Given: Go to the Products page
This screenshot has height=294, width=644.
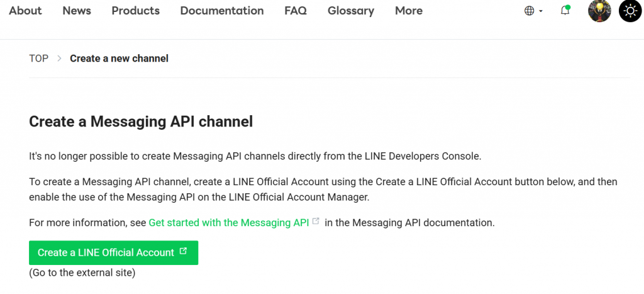Looking at the screenshot, I should click(x=136, y=11).
